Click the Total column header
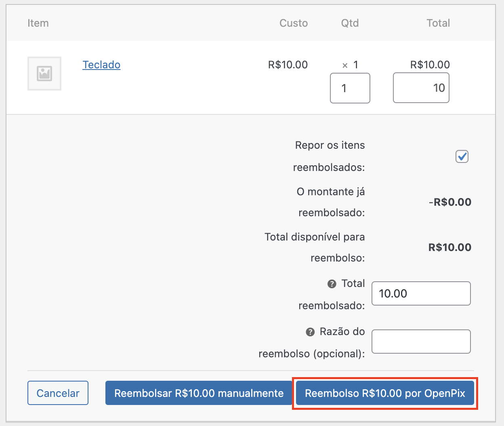 tap(438, 23)
